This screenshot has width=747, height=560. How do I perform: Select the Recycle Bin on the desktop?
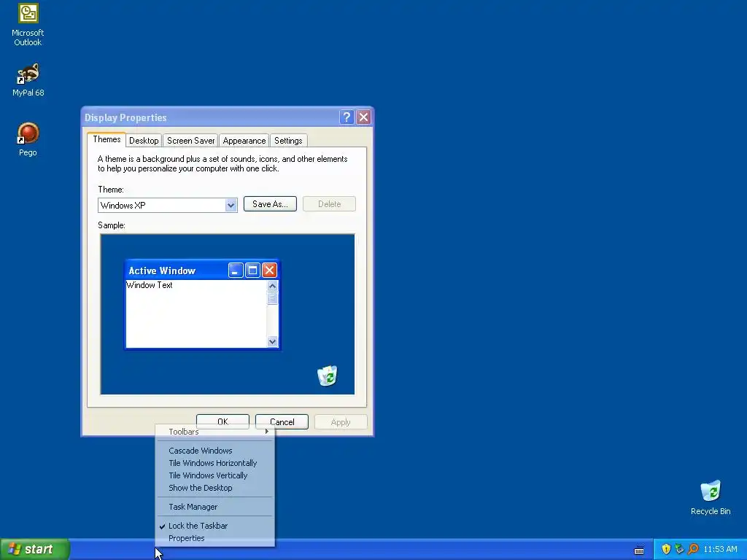click(711, 497)
